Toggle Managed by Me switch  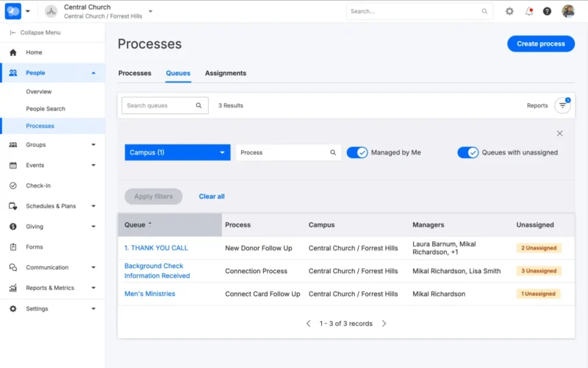pyautogui.click(x=357, y=152)
